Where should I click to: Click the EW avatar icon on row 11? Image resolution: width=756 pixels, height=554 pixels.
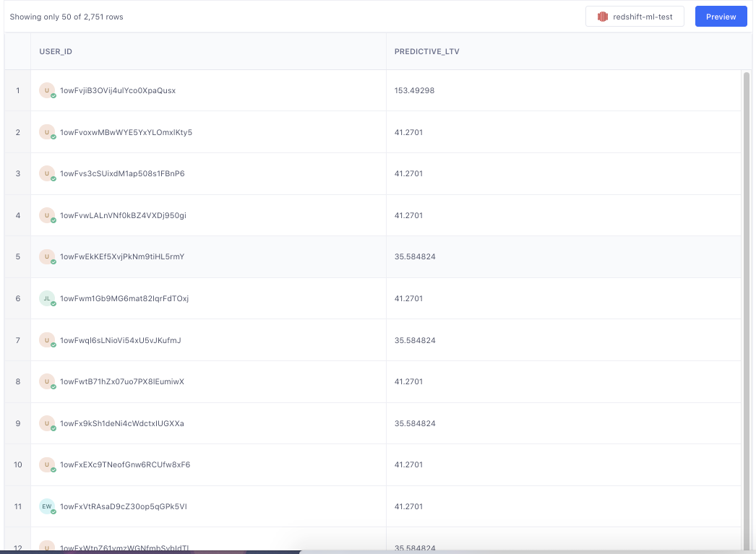46,506
